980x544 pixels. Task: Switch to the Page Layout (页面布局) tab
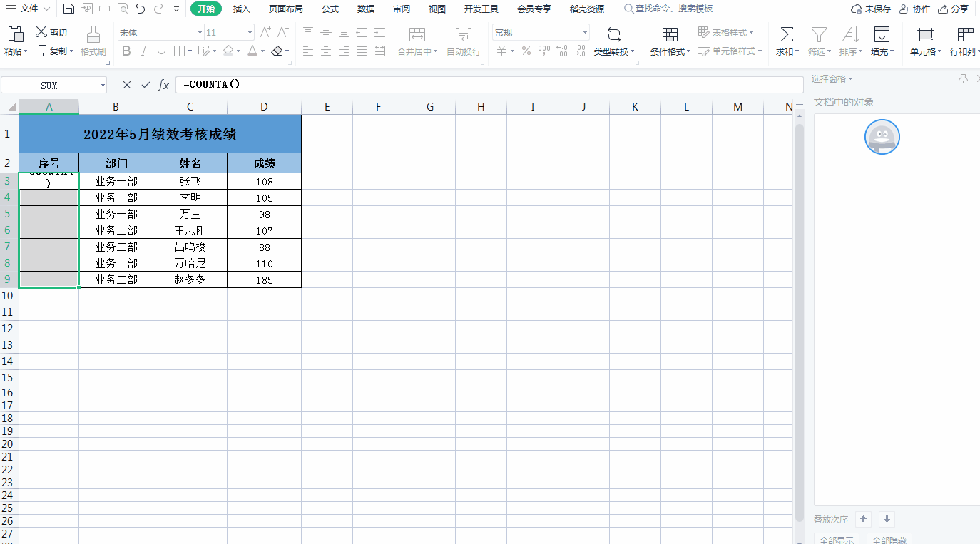pos(285,9)
